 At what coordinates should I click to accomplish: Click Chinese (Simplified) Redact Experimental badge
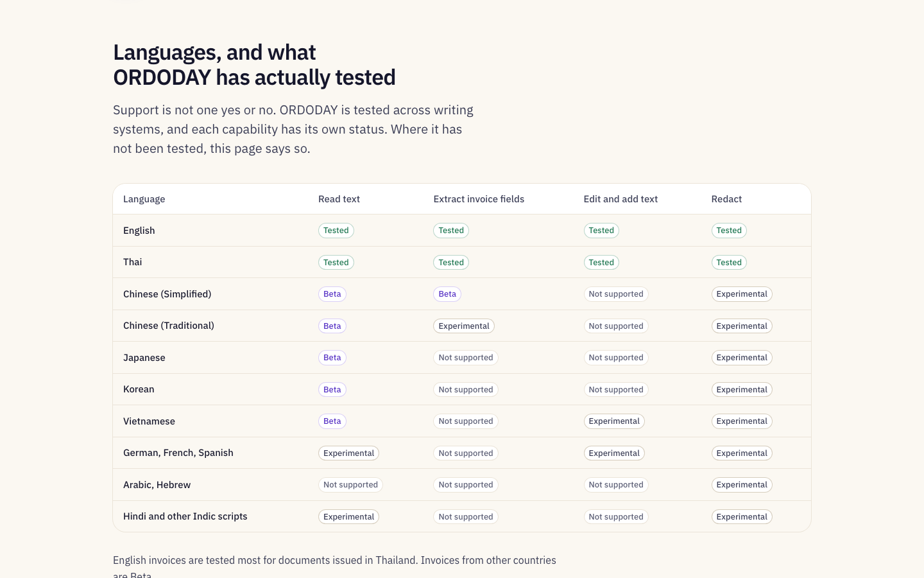coord(742,294)
